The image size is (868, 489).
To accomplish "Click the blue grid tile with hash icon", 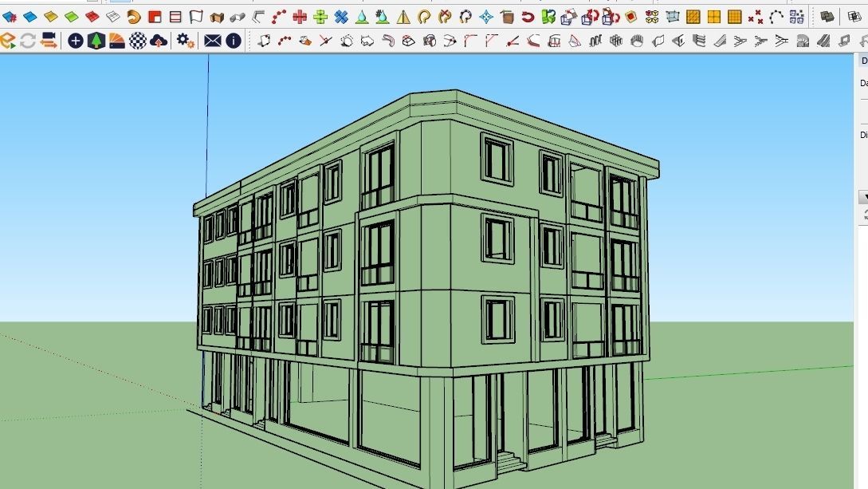I will (10, 18).
